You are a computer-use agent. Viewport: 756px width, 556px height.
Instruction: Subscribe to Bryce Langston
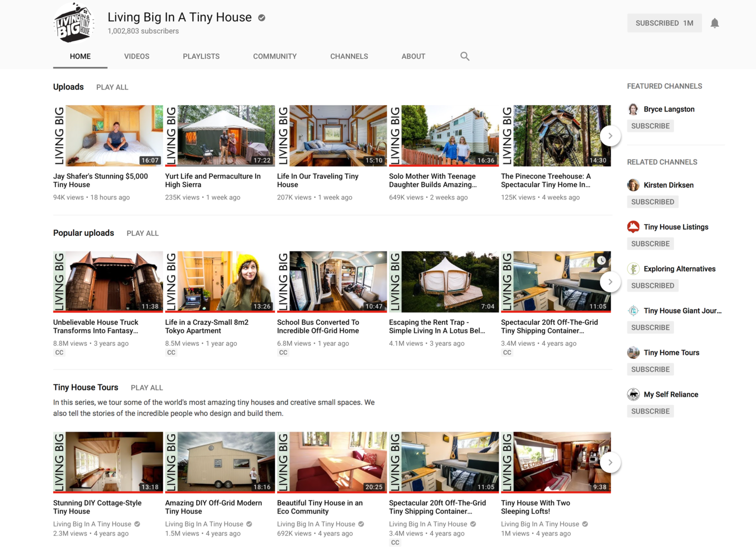[x=650, y=126]
